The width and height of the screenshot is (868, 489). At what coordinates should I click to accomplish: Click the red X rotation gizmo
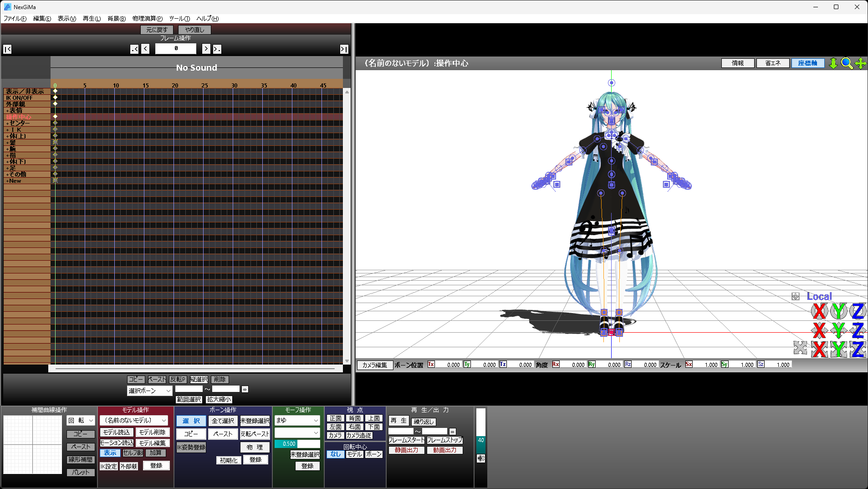819,312
